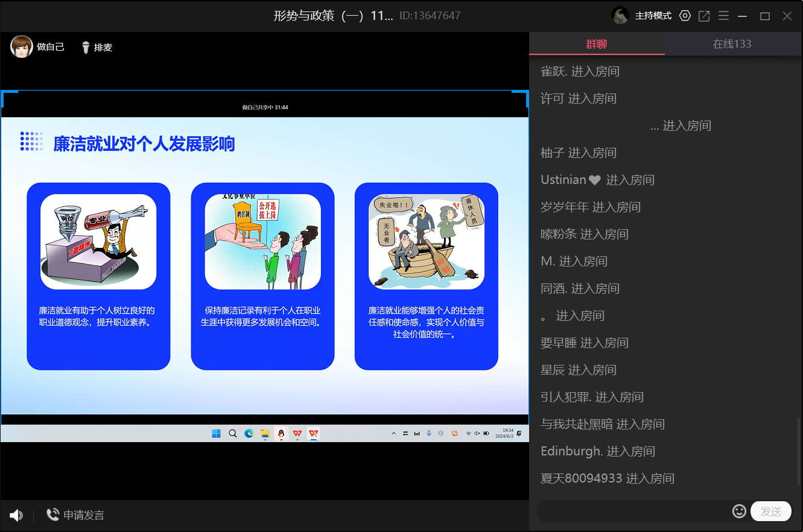Click the QQ penguin icon in shared taskbar
Image resolution: width=803 pixels, height=532 pixels.
281,433
